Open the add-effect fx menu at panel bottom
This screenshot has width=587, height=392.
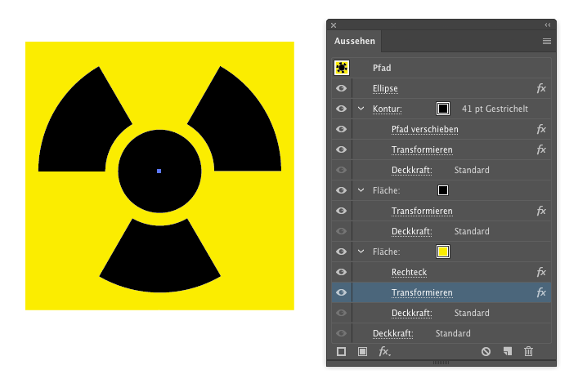(384, 352)
